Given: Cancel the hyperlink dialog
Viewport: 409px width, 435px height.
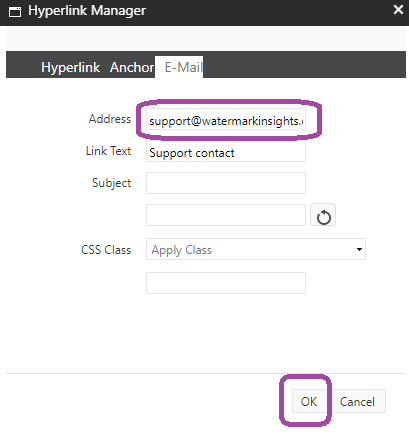Looking at the screenshot, I should [357, 401].
